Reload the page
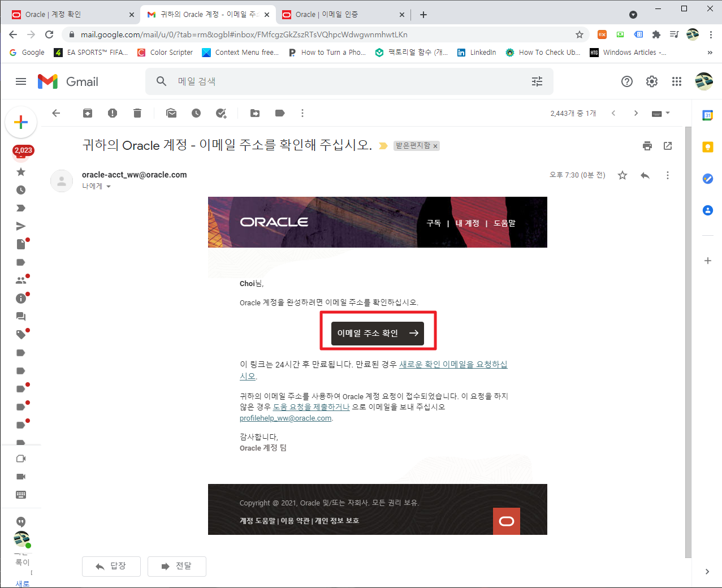722x588 pixels. 49,34
